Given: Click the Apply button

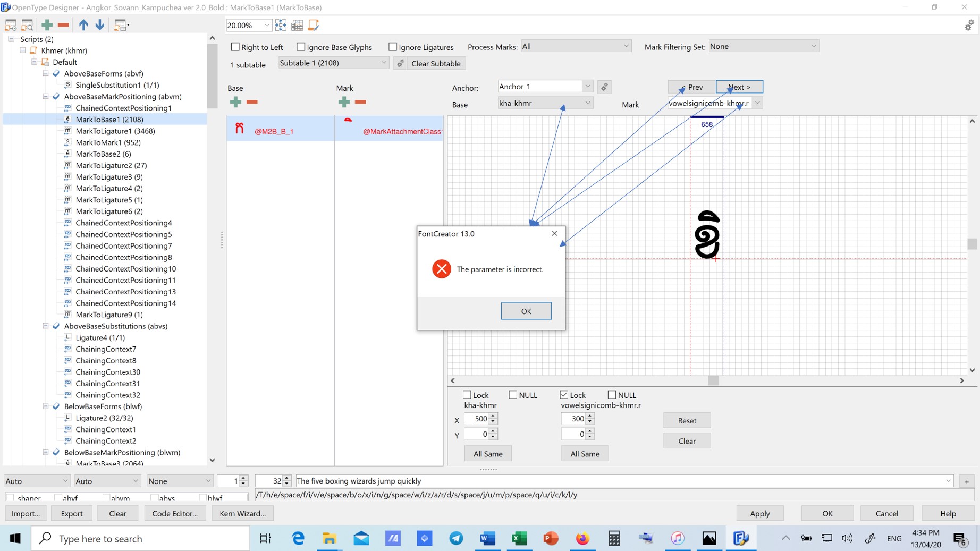Looking at the screenshot, I should (x=759, y=513).
